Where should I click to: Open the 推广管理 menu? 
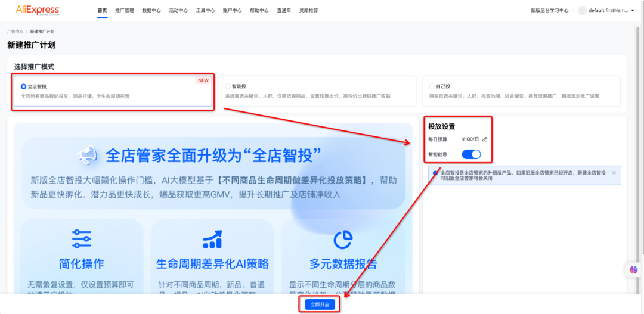tap(125, 10)
